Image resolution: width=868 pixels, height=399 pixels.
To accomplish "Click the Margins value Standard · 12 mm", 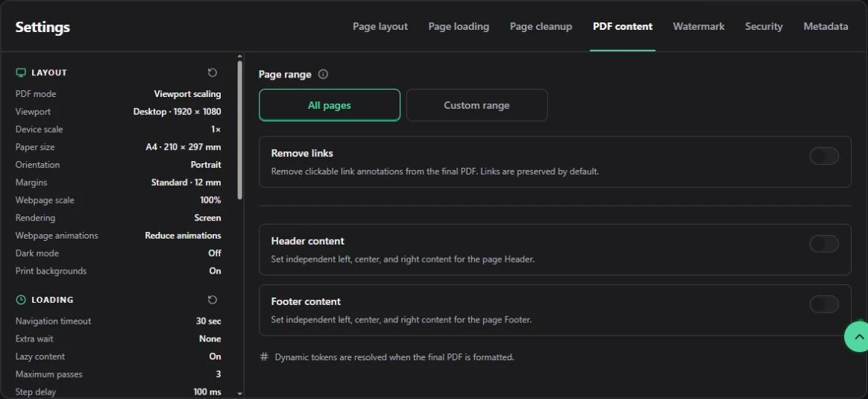I will pyautogui.click(x=186, y=183).
